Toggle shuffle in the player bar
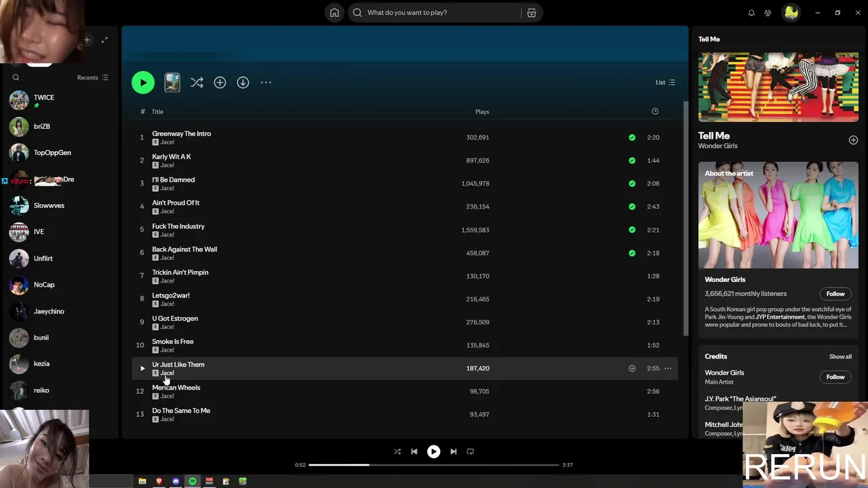 (397, 451)
